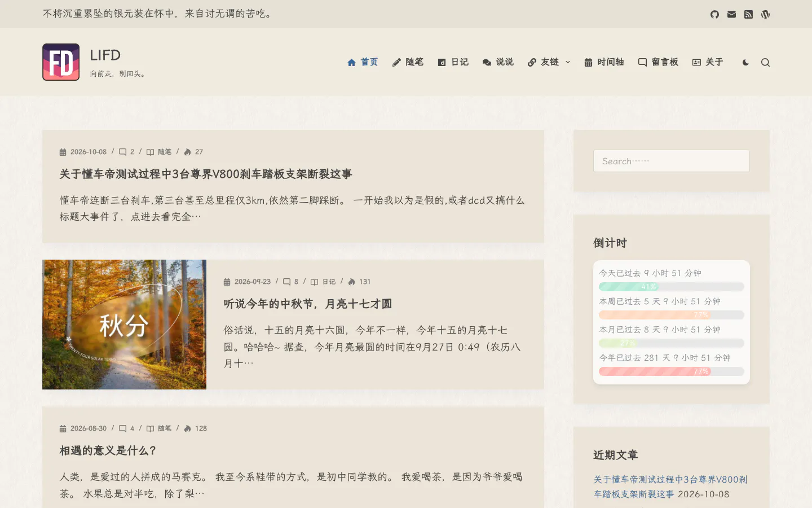Open recent article link in 近期文章
The height and width of the screenshot is (508, 812).
tap(670, 487)
